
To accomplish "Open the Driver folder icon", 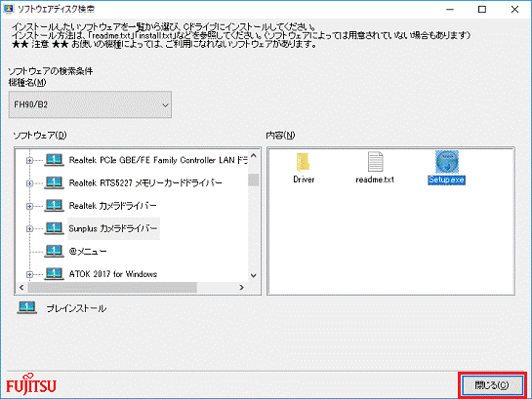I will [x=303, y=162].
